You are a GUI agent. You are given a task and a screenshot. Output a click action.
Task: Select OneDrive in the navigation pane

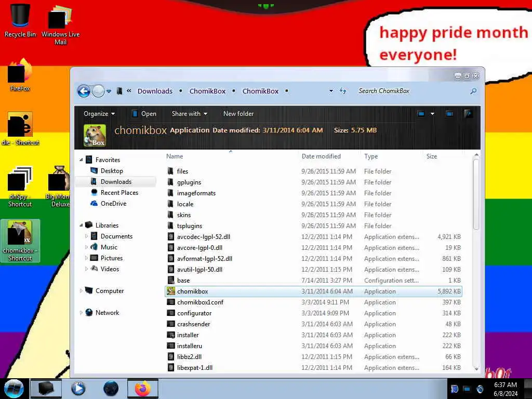(108, 203)
